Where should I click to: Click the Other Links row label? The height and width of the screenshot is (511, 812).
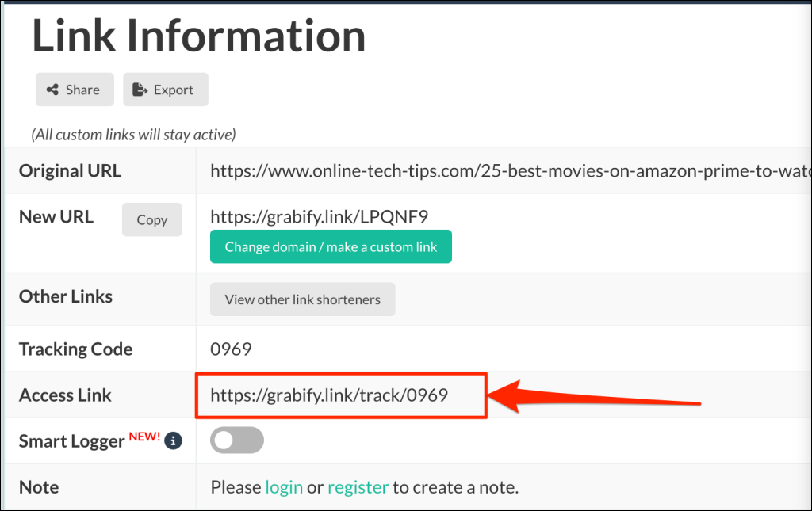pyautogui.click(x=66, y=296)
